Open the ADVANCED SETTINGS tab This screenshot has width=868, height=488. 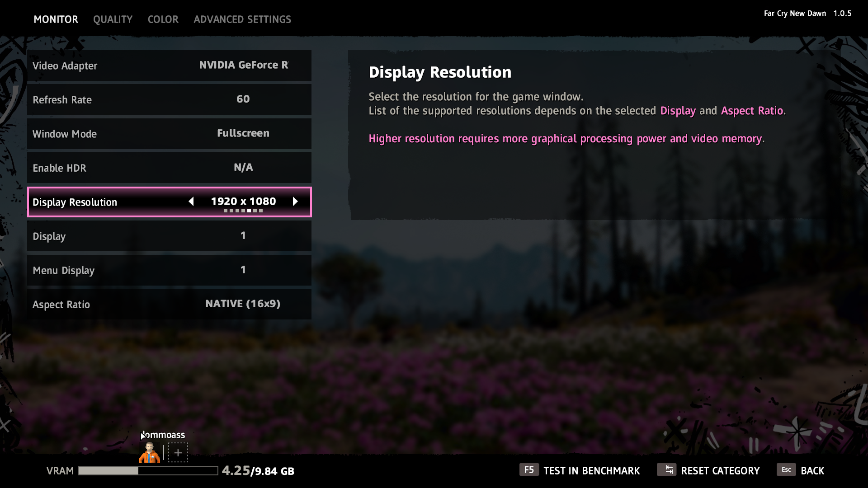click(242, 19)
